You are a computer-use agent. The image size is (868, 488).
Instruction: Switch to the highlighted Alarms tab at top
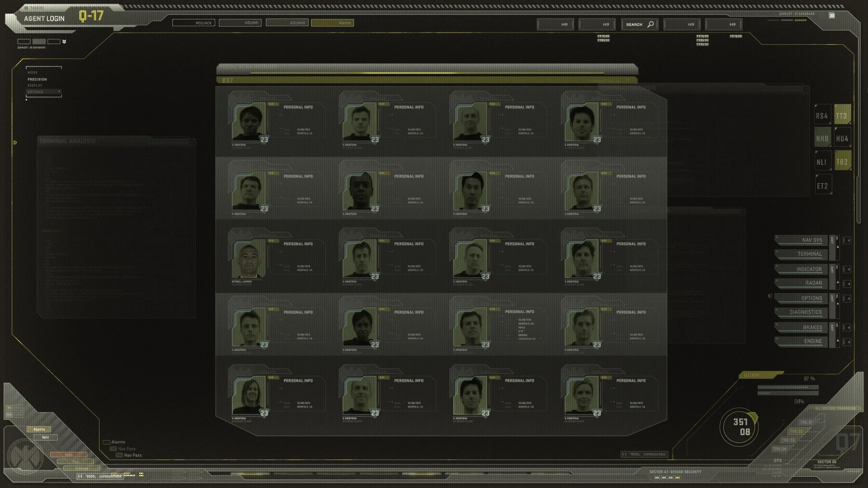[x=332, y=23]
